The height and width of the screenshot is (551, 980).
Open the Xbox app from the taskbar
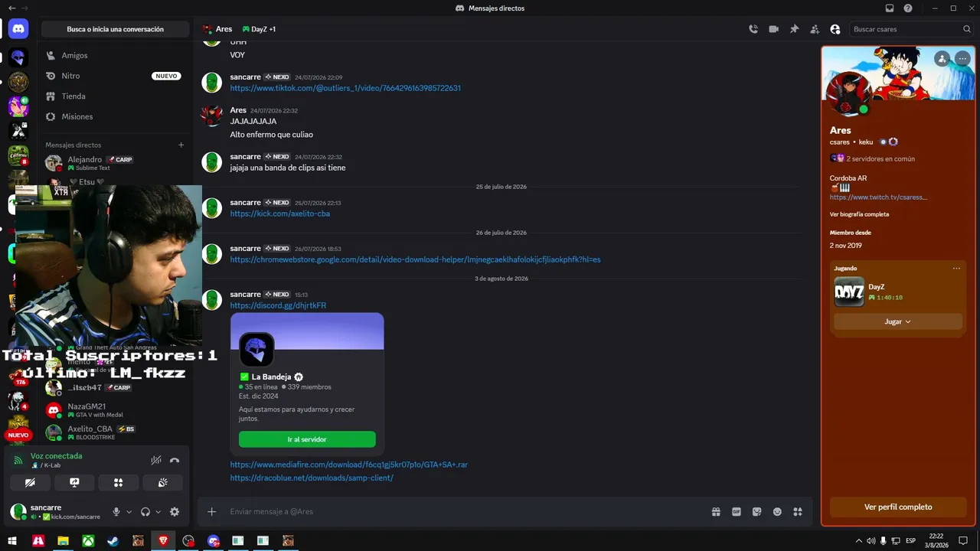click(x=88, y=540)
